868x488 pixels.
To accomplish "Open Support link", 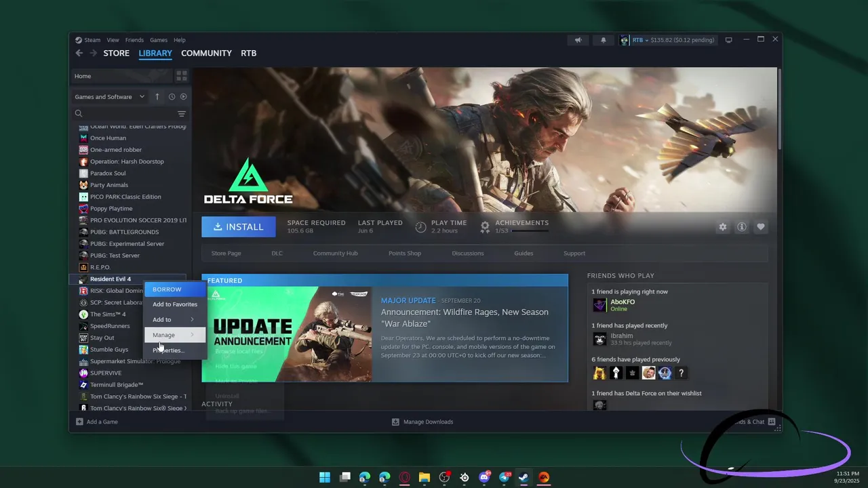I will click(574, 253).
